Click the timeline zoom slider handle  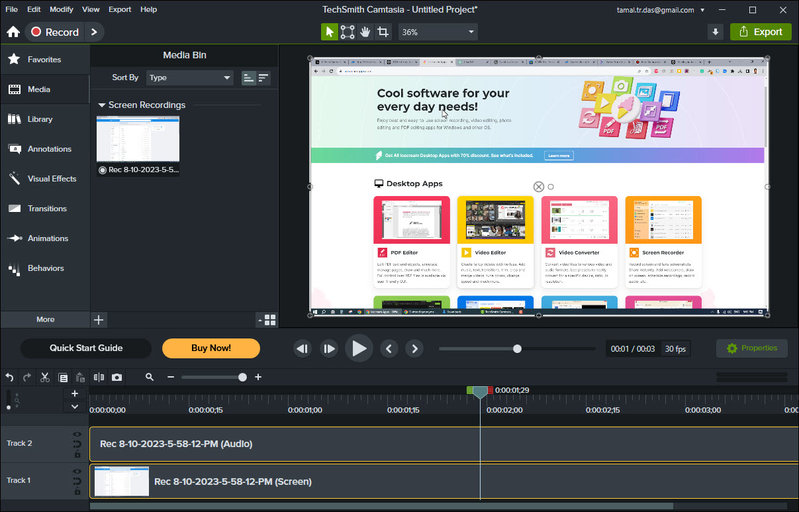pyautogui.click(x=243, y=378)
